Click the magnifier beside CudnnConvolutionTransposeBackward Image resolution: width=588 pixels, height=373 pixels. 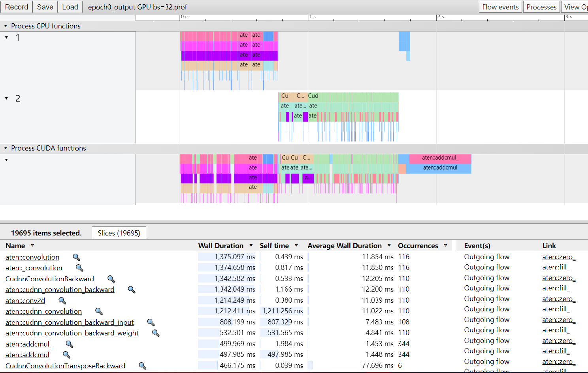(x=143, y=365)
